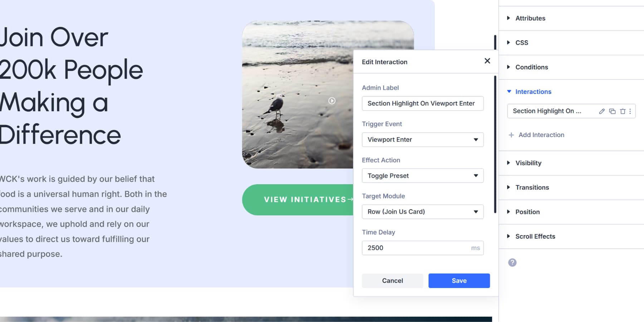Open the three-dot menu on the interaction
The image size is (644, 322).
click(x=630, y=111)
